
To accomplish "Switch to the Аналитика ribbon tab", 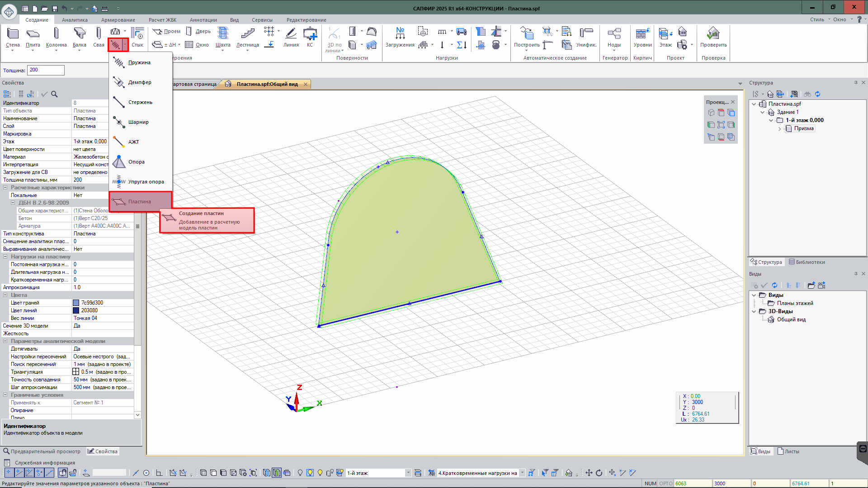I will tap(75, 20).
